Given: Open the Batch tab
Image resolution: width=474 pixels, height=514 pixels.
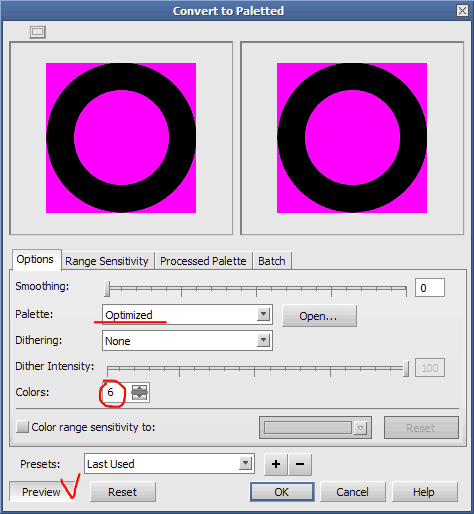Looking at the screenshot, I should click(272, 261).
